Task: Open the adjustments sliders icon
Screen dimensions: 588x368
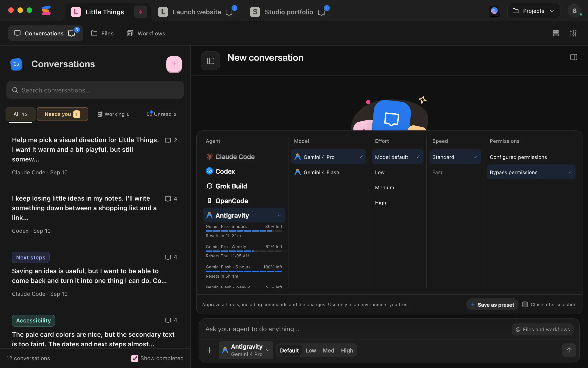Action: [573, 33]
